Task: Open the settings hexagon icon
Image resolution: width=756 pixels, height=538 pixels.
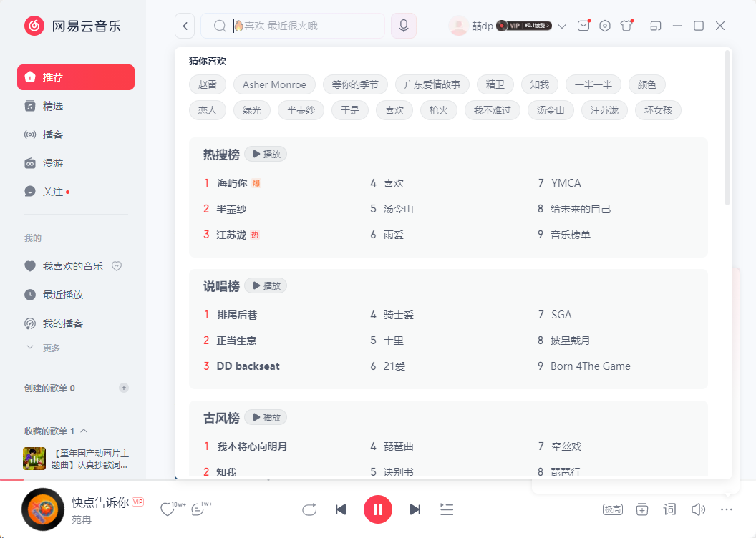Action: 605,26
